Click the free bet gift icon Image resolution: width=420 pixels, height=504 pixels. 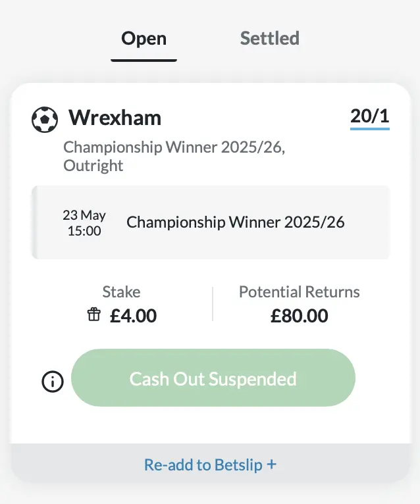pos(93,315)
